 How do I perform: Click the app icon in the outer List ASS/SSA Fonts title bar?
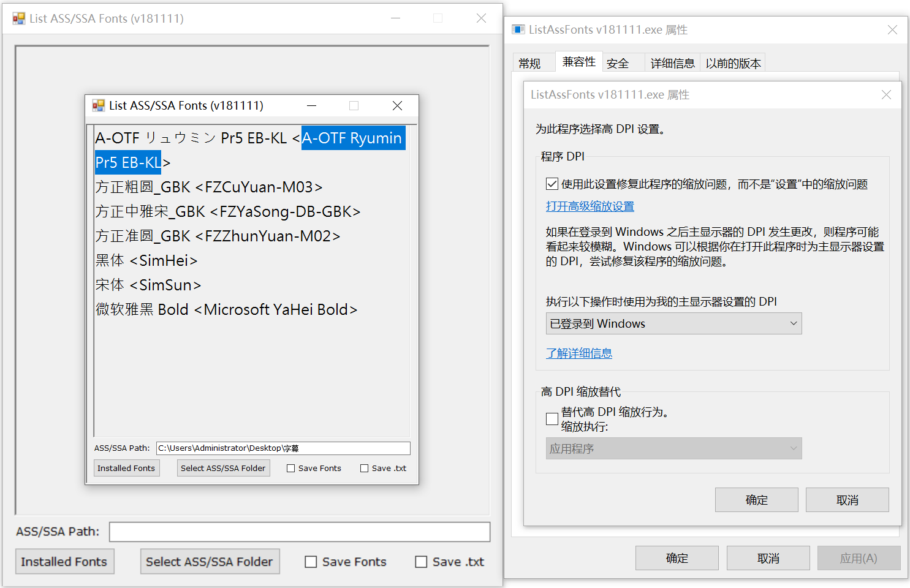point(19,18)
